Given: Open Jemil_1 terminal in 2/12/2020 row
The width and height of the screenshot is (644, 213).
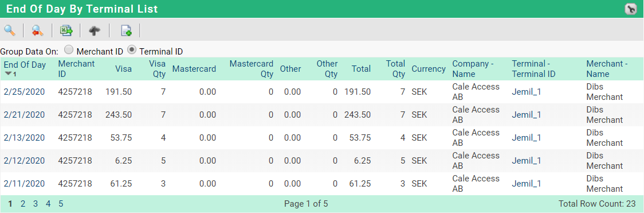Looking at the screenshot, I should tap(526, 161).
